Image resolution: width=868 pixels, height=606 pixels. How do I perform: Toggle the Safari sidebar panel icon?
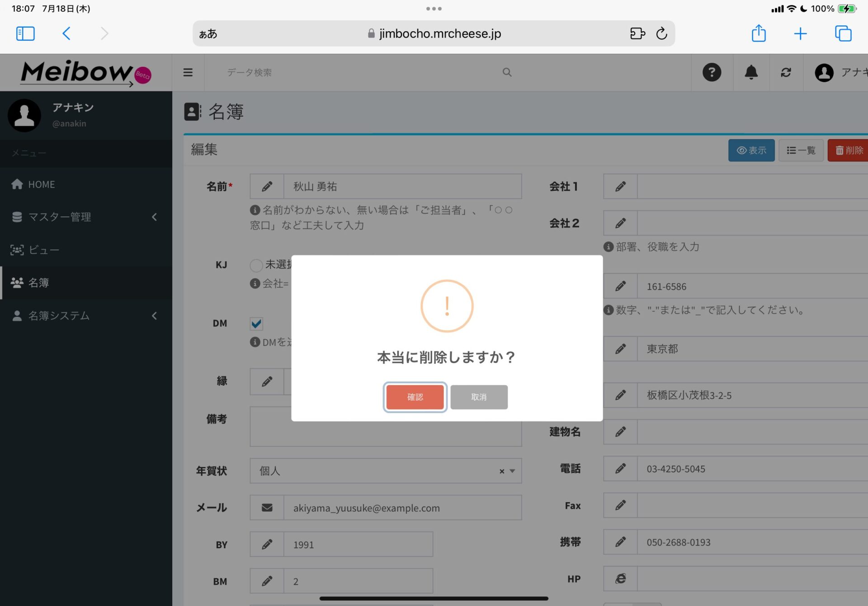click(x=25, y=33)
